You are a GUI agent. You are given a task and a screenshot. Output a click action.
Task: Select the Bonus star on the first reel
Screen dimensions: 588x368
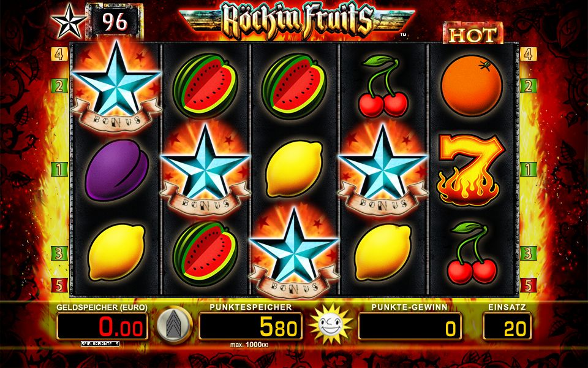(116, 86)
